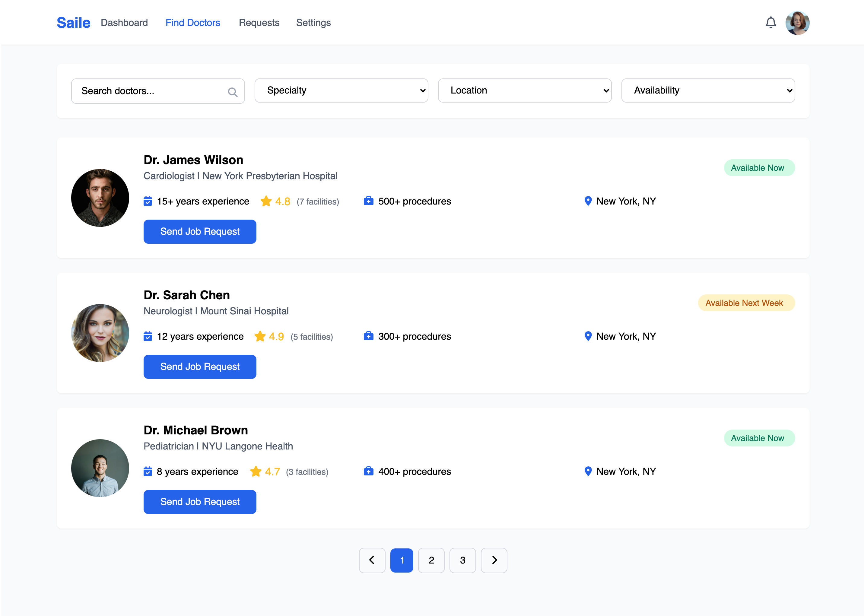
Task: Click Dr. Sarah Chen's location pin icon
Action: point(588,336)
